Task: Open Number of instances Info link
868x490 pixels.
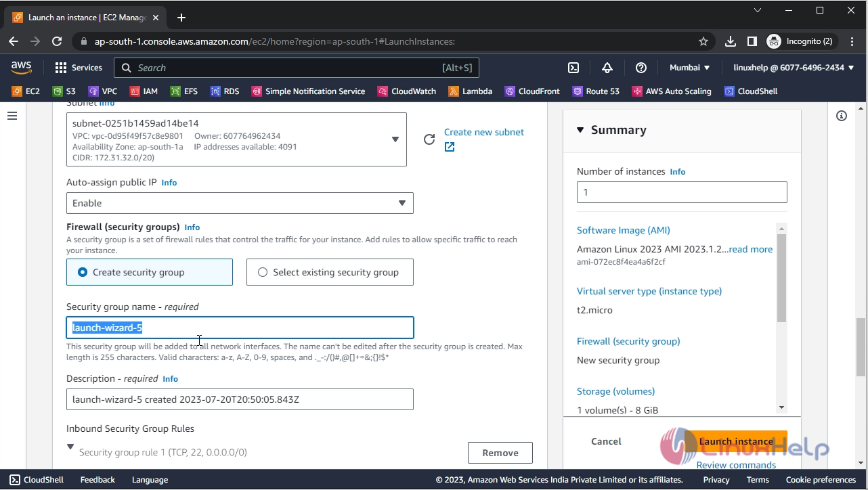Action: pyautogui.click(x=678, y=172)
